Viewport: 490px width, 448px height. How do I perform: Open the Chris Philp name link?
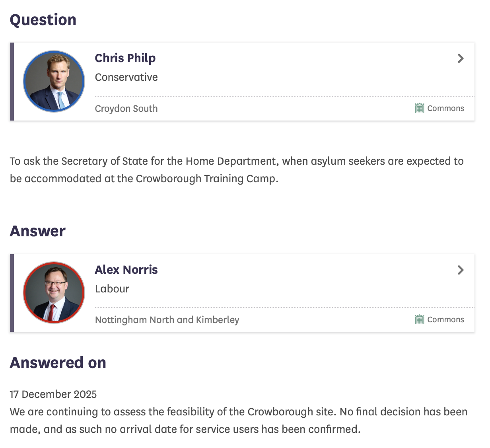point(125,58)
